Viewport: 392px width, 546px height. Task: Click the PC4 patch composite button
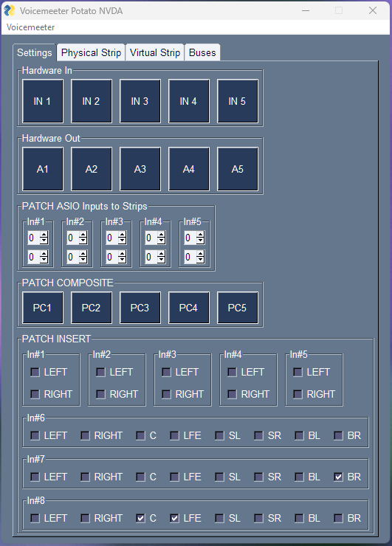[188, 308]
